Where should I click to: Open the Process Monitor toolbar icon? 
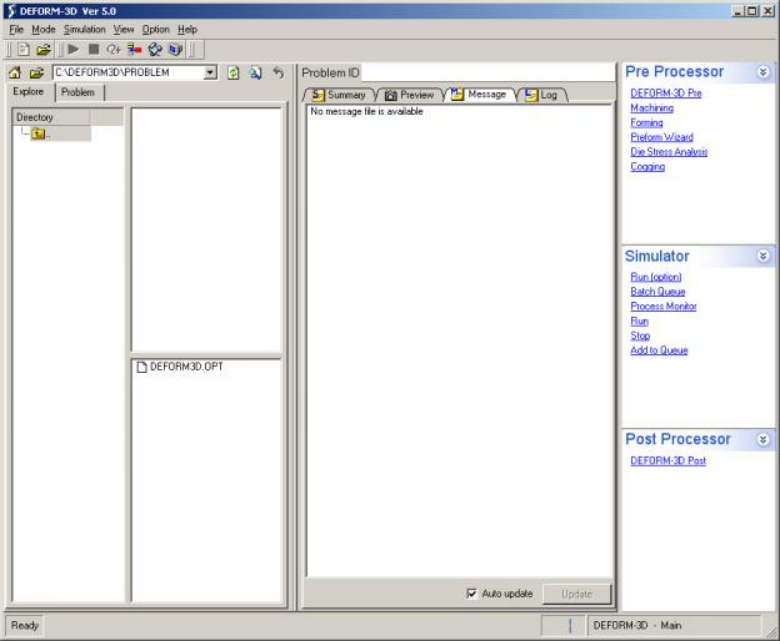[x=134, y=49]
